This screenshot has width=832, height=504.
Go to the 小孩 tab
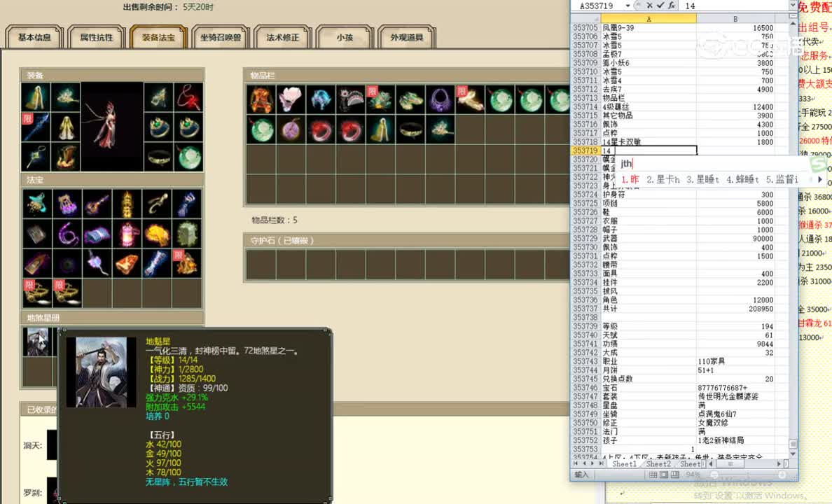click(345, 37)
